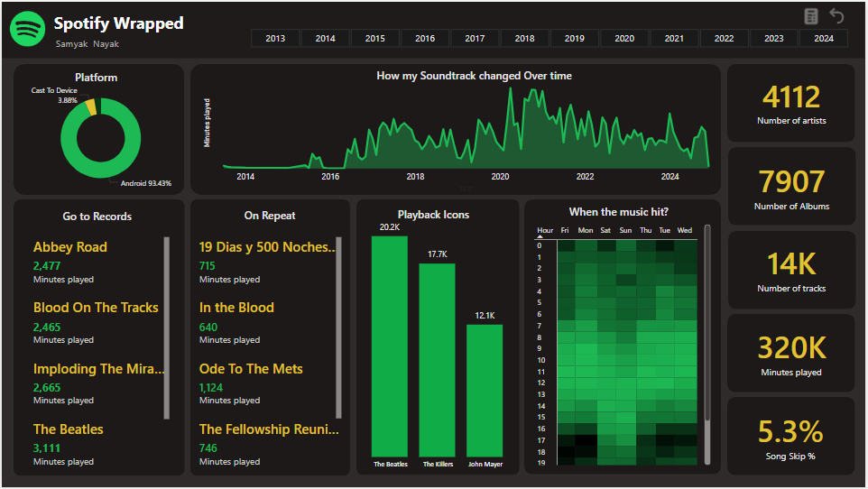Open the report page icon
The image size is (868, 489).
pyautogui.click(x=810, y=16)
